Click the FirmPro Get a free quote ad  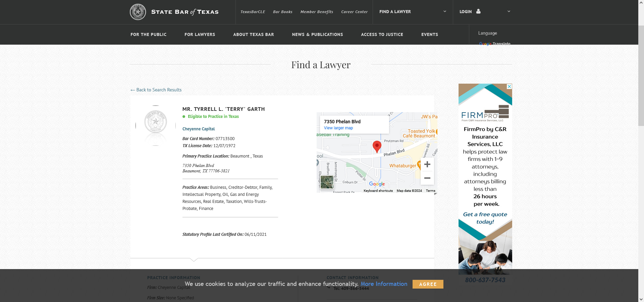tap(485, 218)
